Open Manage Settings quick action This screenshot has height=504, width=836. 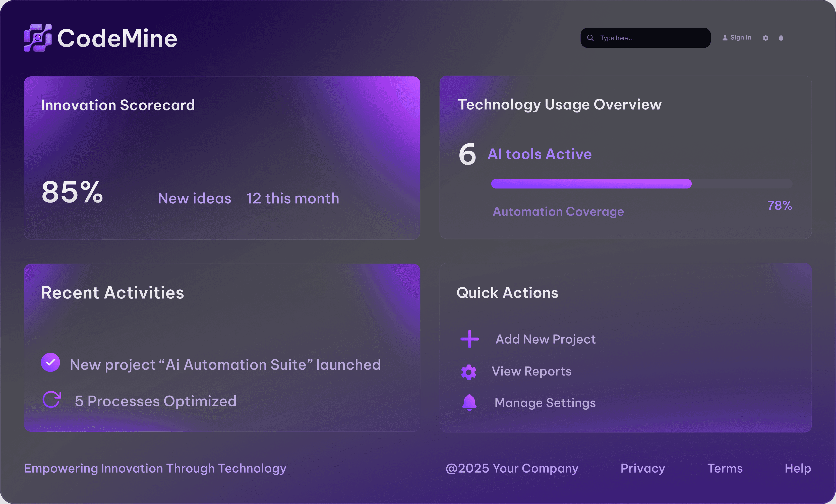545,403
